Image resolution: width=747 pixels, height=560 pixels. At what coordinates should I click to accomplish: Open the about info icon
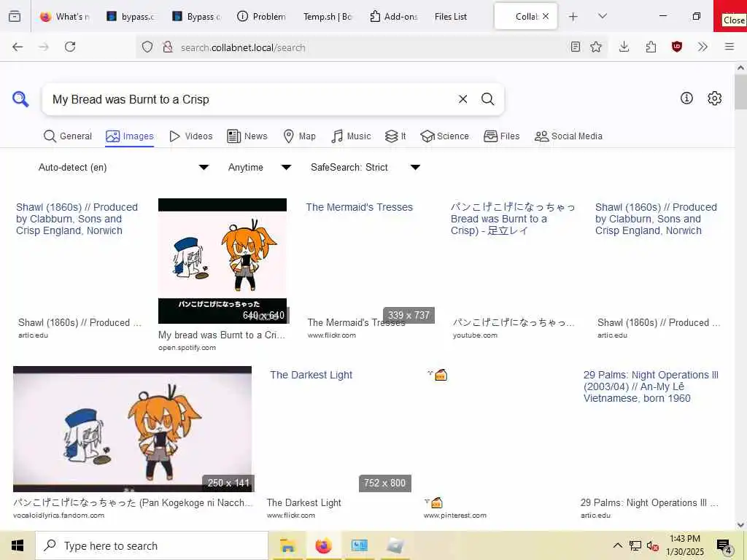686,98
